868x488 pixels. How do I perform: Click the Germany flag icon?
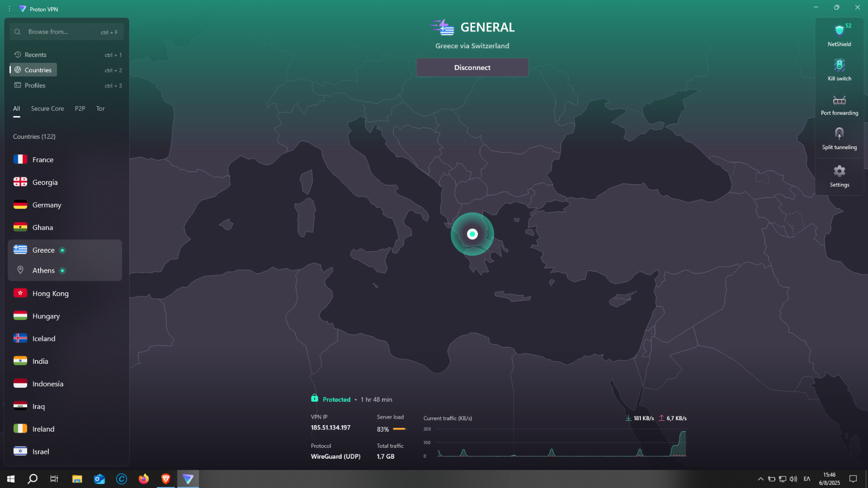pyautogui.click(x=20, y=205)
